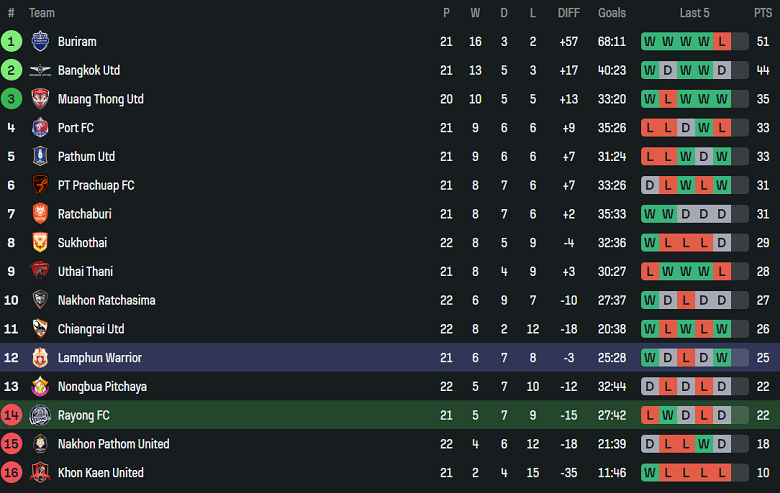
Task: Click the Uthai Thani team logo
Action: tap(40, 272)
